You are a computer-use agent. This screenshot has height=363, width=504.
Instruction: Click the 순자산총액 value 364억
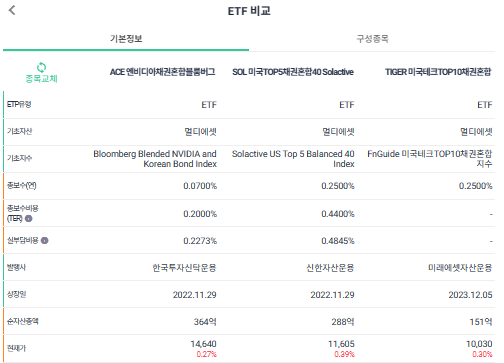coord(205,322)
